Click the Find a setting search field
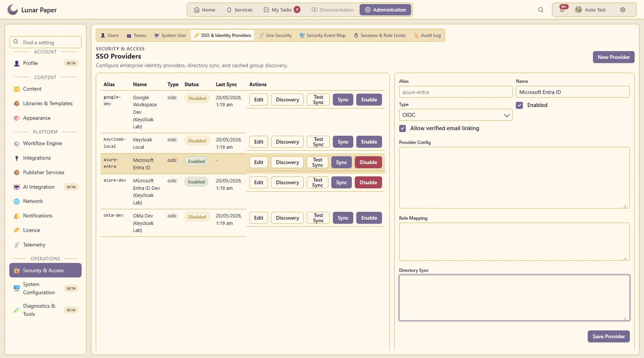The image size is (644, 358). [45, 42]
